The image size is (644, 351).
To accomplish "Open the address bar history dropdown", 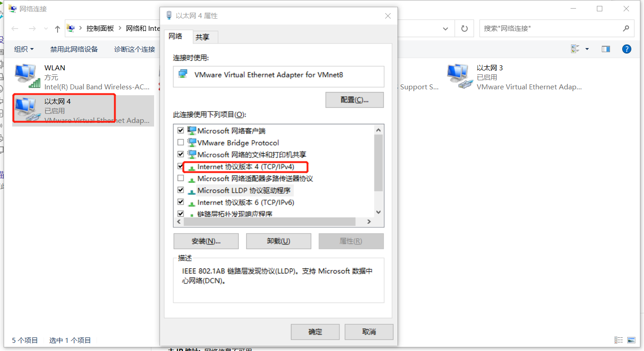I will (x=445, y=29).
